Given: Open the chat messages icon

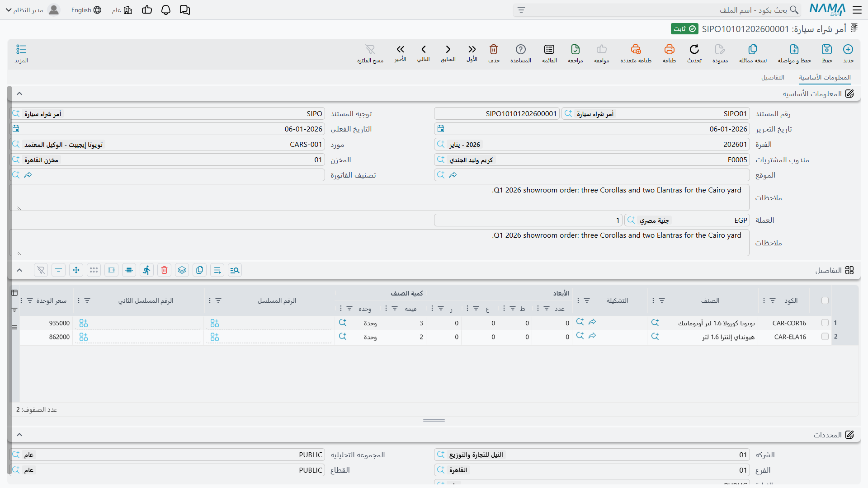Looking at the screenshot, I should pyautogui.click(x=185, y=10).
